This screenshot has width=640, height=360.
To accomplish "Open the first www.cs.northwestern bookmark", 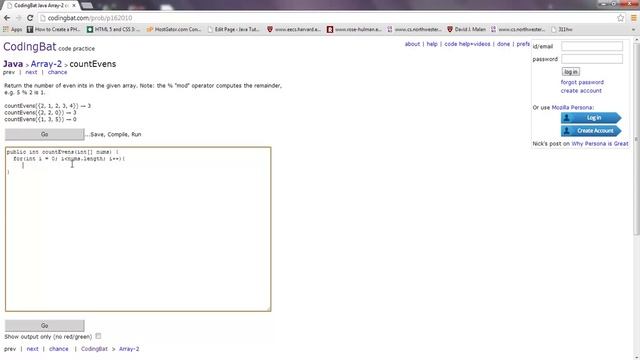I will tap(414, 29).
